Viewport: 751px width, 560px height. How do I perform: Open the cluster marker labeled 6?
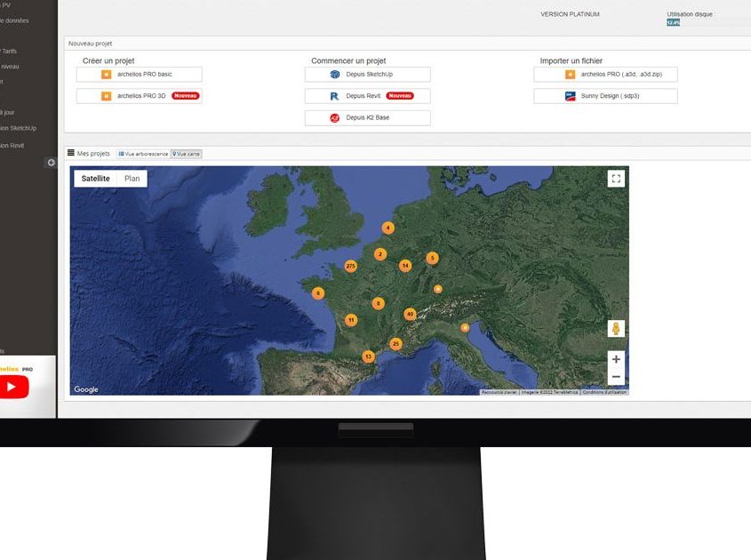click(318, 293)
